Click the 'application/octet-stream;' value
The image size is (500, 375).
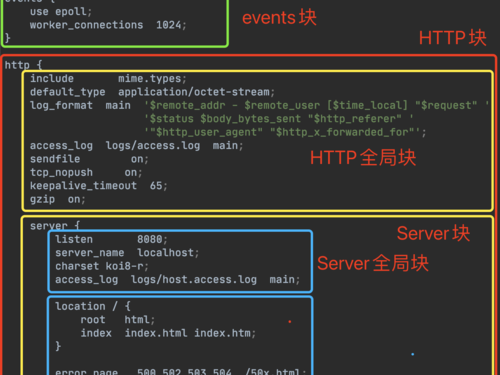pyautogui.click(x=196, y=92)
